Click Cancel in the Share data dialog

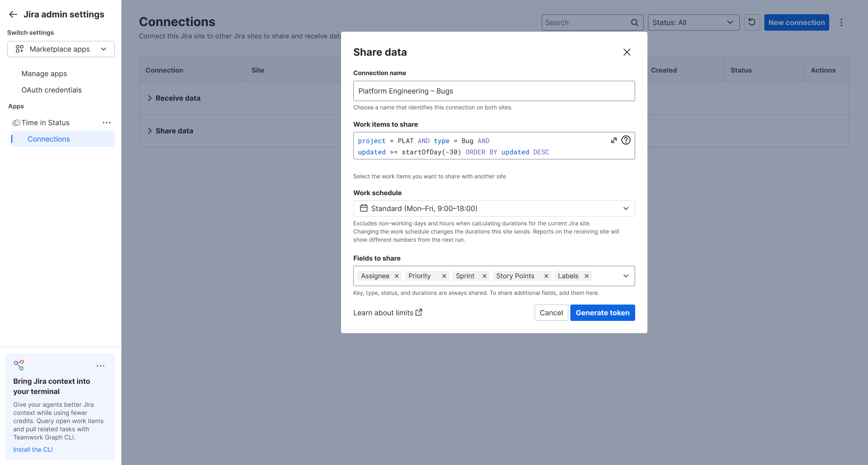[551, 313]
